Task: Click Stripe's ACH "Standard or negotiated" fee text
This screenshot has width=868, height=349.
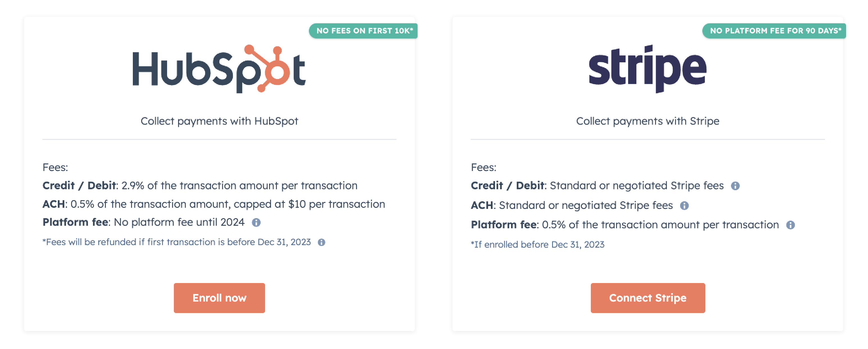Action: tap(585, 205)
